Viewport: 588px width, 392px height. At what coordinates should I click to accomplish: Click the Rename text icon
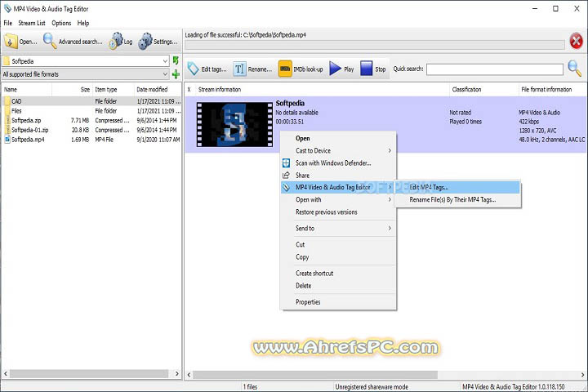239,69
